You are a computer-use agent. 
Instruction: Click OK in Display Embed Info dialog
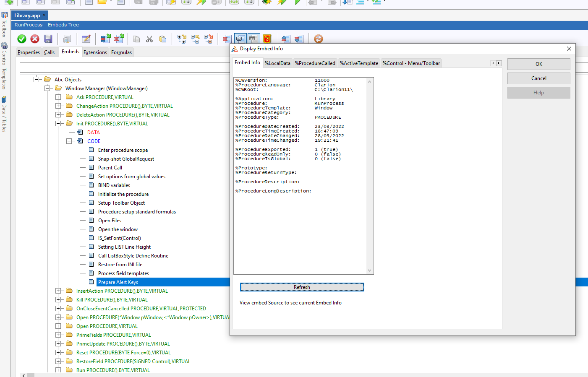click(x=538, y=64)
